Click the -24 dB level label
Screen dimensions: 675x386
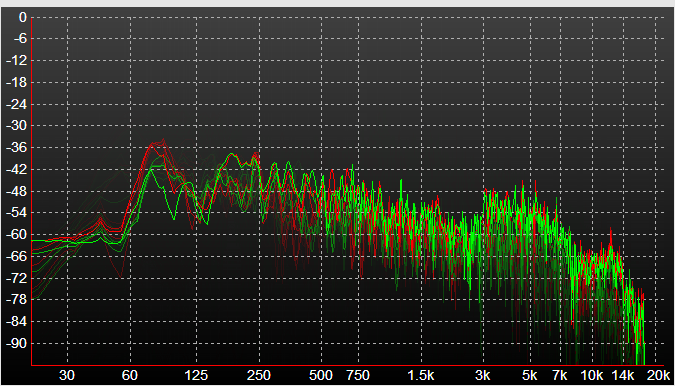point(16,104)
